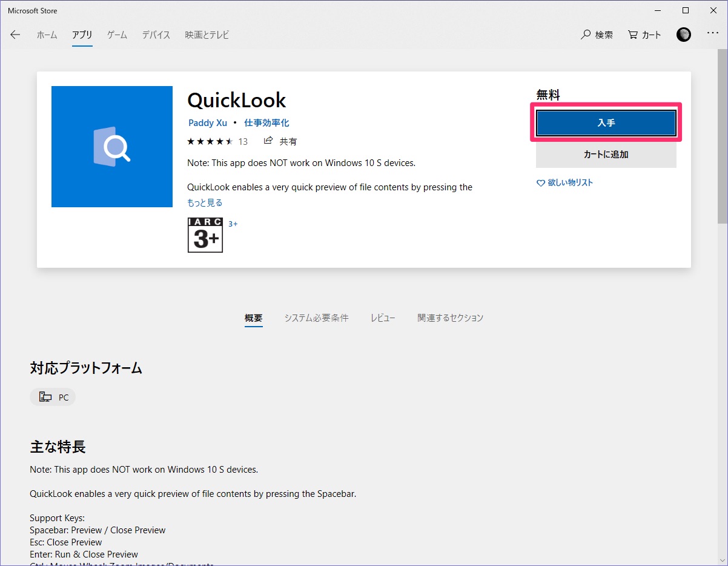
Task: Click the IARC 3+ age rating icon
Action: coord(205,235)
